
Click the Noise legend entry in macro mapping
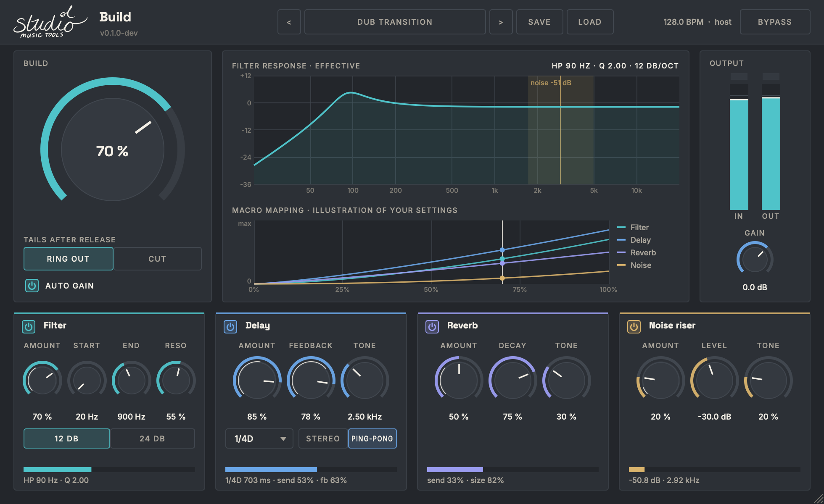point(634,265)
